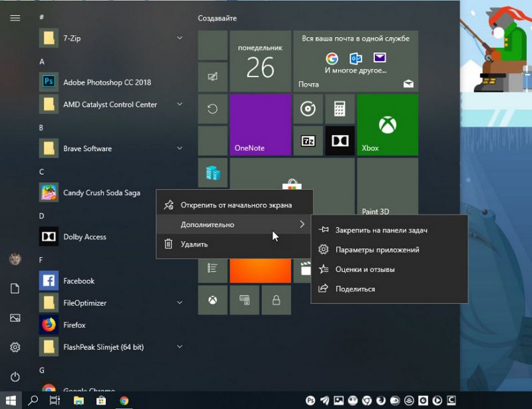Expand the 7-Zip folder
Screen dimensions: 532x409
179,38
